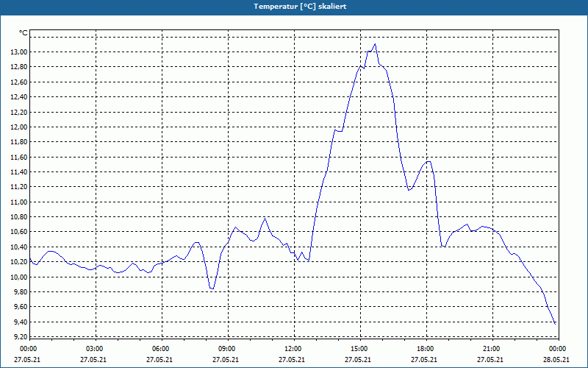Click the 28.05.21 date label

556,360
